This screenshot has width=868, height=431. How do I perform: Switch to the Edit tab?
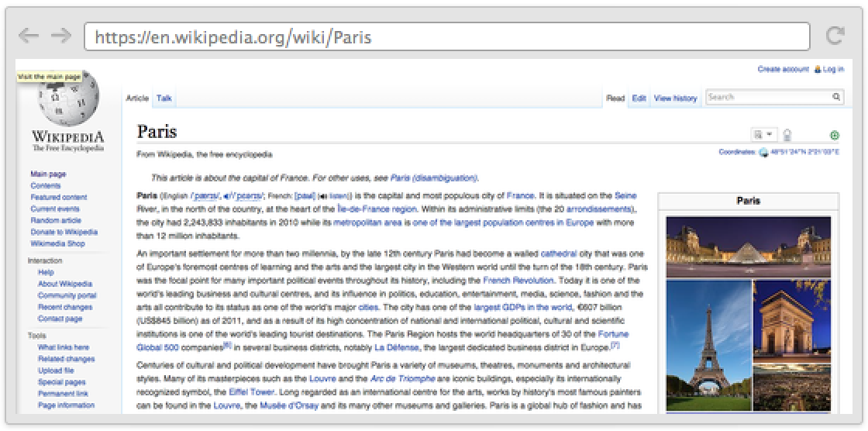(639, 98)
